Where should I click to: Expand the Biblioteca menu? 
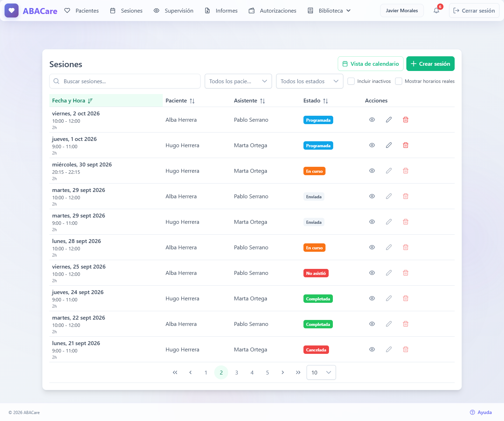coord(329,10)
